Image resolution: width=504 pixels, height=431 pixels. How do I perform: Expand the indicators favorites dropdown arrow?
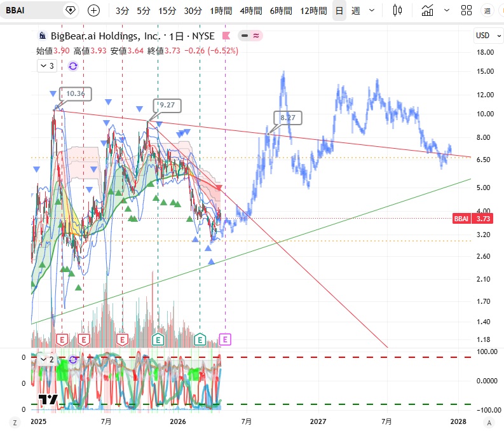(446, 11)
